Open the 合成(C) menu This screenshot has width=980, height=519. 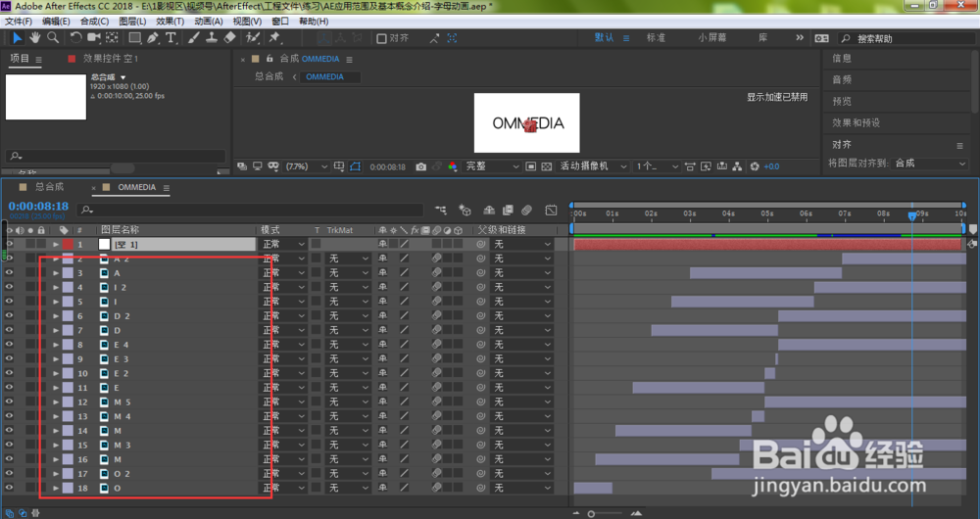tap(94, 22)
